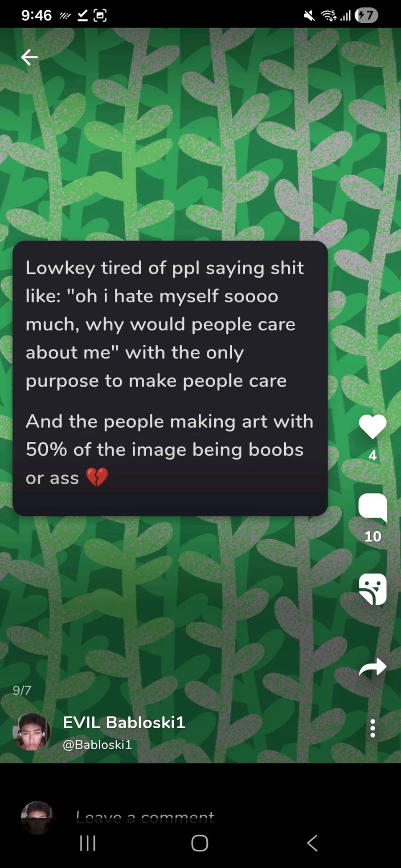Tap the muted sound status icon
The width and height of the screenshot is (401, 868).
[x=309, y=16]
